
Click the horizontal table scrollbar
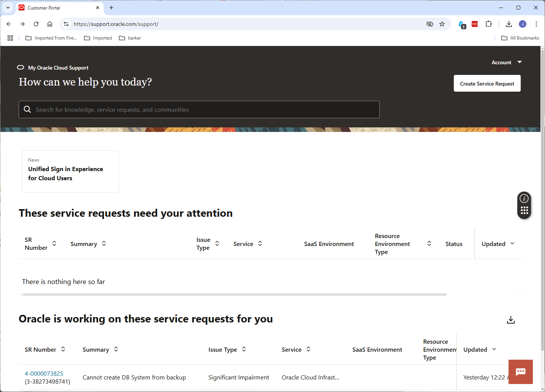click(234, 294)
